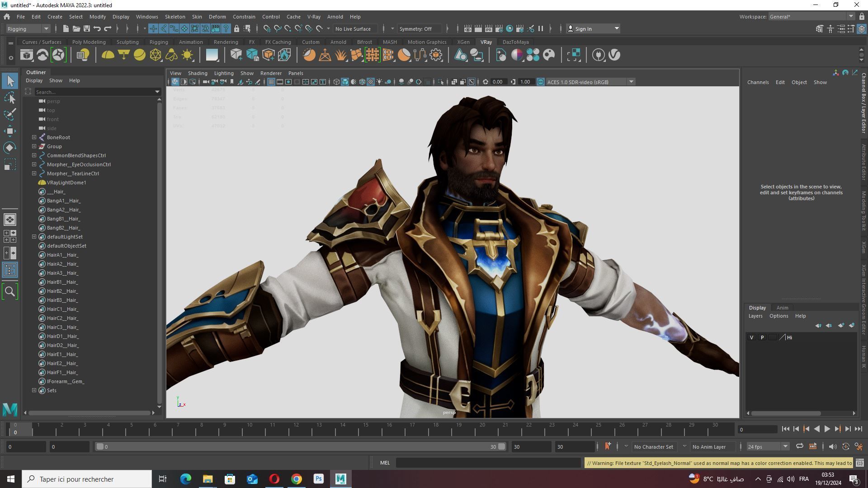Toggle the viewport grid display
This screenshot has height=488, width=868.
coord(271,82)
